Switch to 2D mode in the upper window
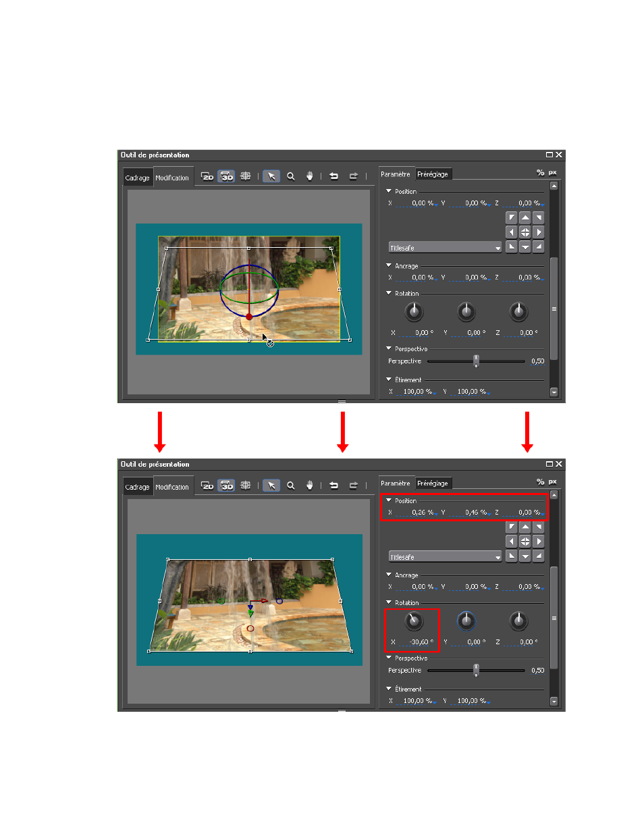This screenshot has height=834, width=644. coord(207,176)
